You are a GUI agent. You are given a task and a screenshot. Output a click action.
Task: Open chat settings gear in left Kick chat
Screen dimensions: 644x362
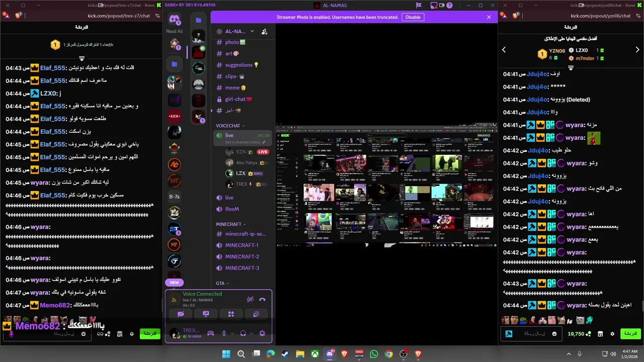coord(132,334)
